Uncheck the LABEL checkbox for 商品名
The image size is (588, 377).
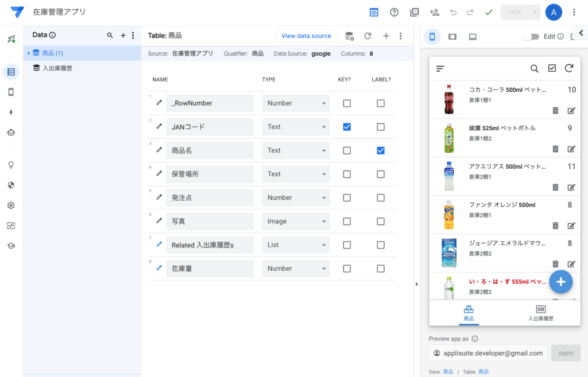tap(380, 150)
